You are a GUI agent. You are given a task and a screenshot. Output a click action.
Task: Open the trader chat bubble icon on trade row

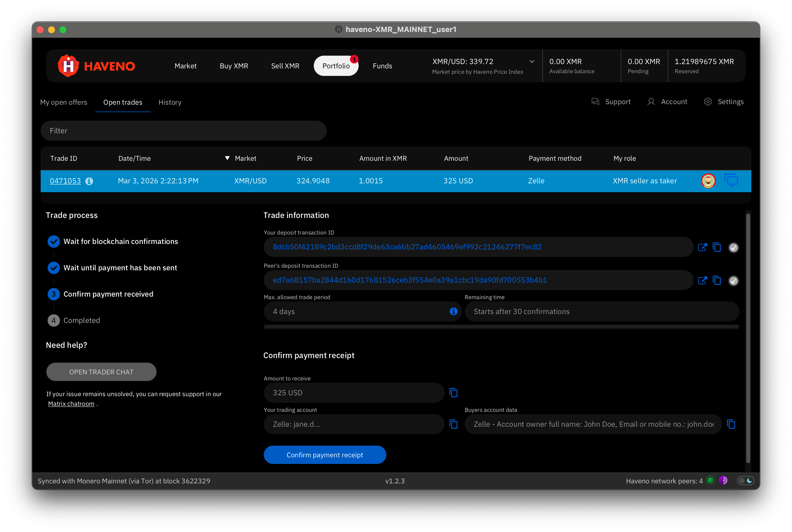point(731,180)
